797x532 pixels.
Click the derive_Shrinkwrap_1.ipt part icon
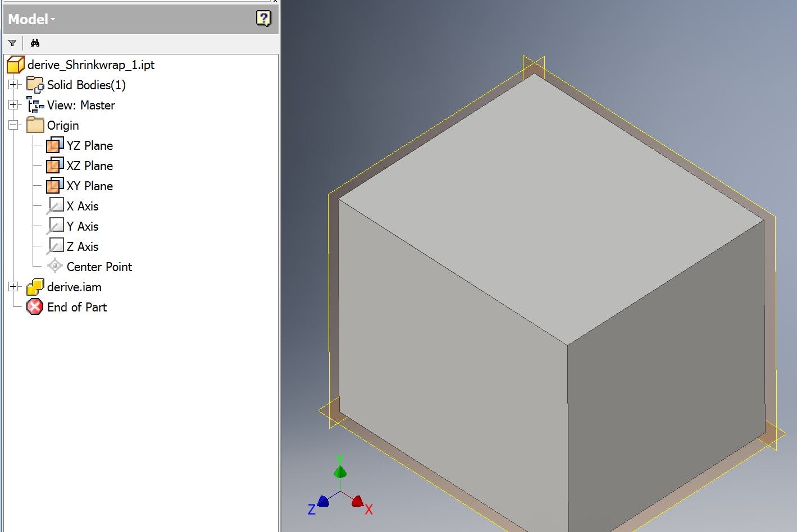[x=15, y=65]
